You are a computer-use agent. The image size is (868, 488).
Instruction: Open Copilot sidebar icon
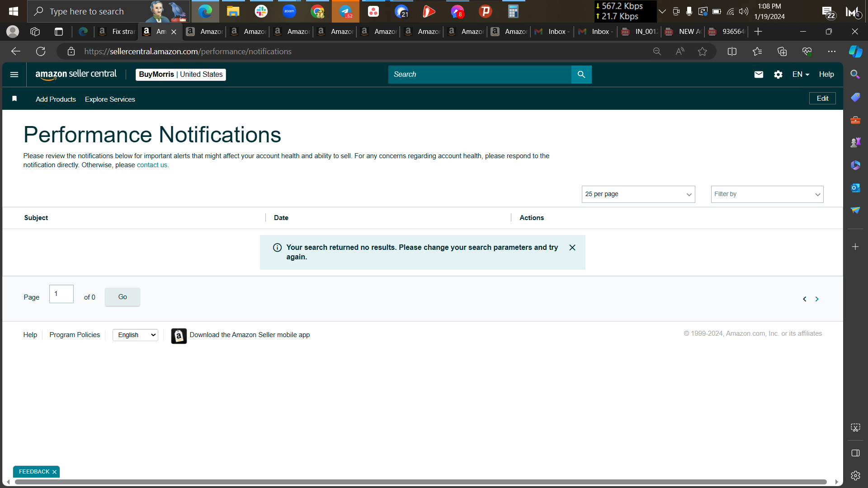855,52
